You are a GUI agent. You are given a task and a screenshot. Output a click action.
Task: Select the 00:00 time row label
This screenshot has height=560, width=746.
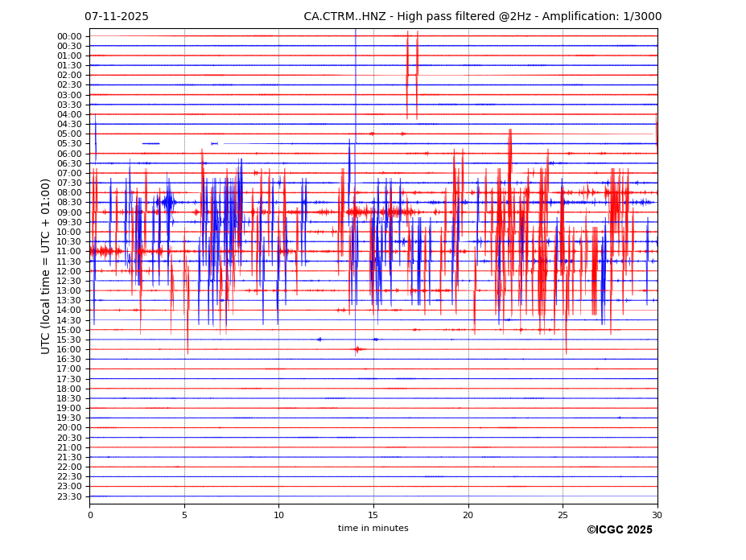(x=68, y=36)
